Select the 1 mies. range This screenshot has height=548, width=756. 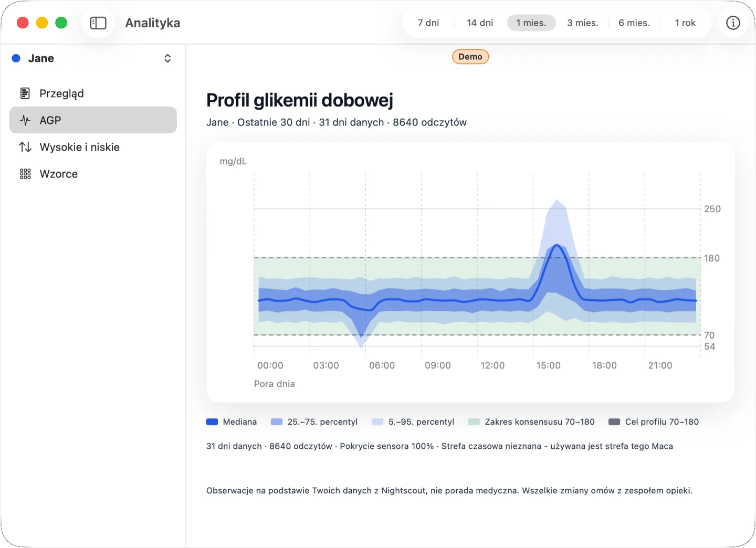pos(531,23)
